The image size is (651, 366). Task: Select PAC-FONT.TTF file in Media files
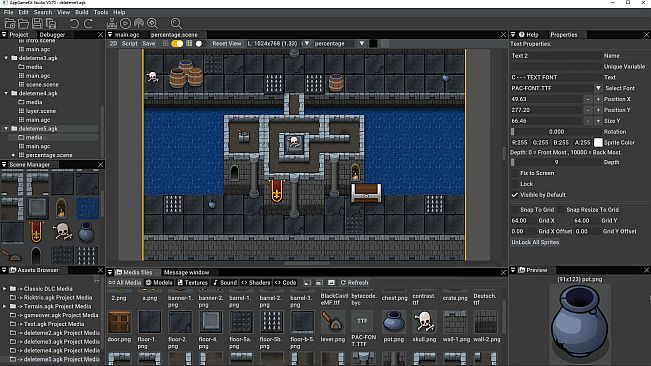(x=363, y=322)
